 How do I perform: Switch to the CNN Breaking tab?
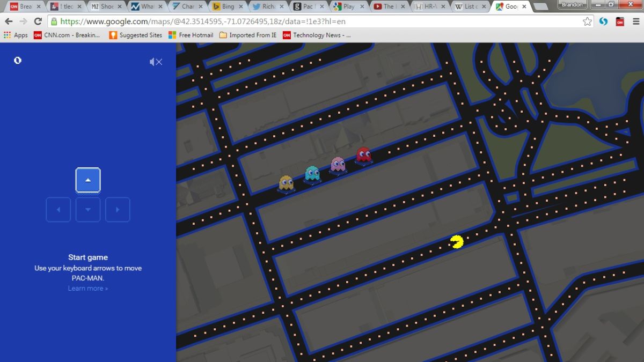click(x=24, y=6)
